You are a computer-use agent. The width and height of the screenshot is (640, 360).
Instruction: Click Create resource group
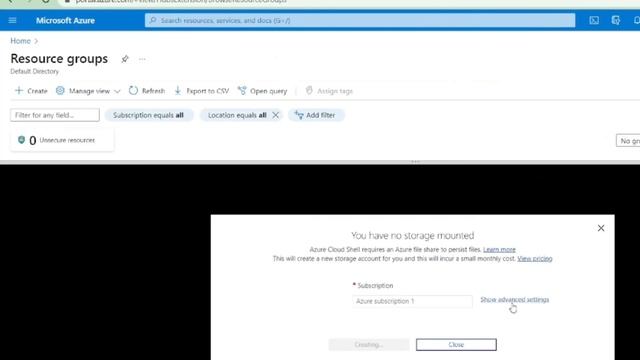tap(31, 91)
